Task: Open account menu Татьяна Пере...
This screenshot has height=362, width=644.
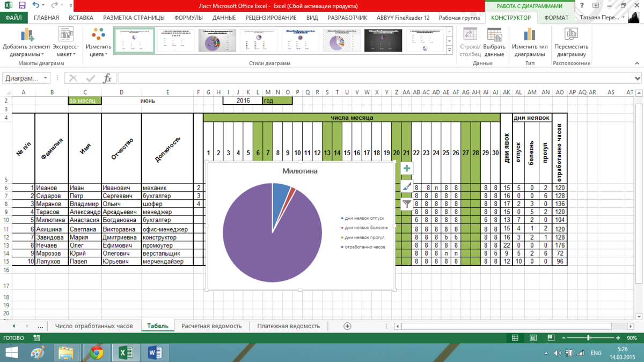Action: point(603,18)
